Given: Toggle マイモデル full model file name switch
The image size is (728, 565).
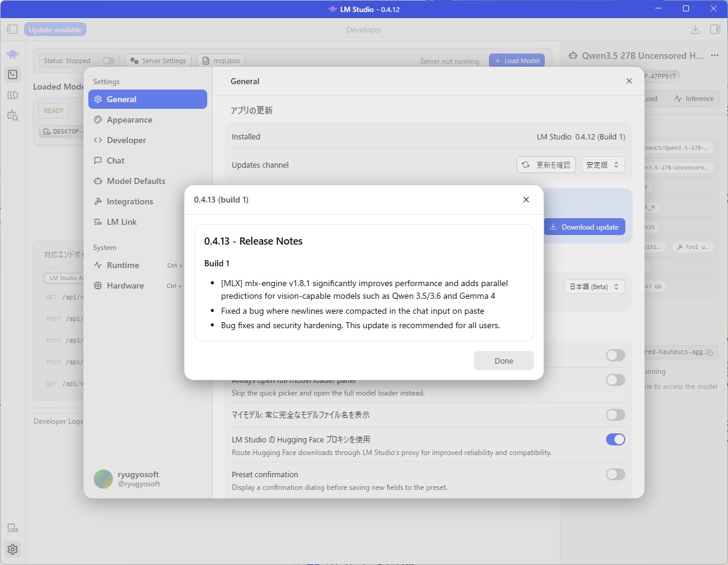Looking at the screenshot, I should click(616, 415).
